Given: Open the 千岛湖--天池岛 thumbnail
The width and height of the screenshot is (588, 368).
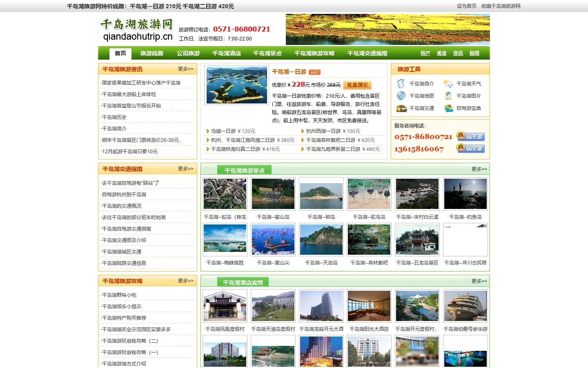Looking at the screenshot, I should (x=321, y=240).
